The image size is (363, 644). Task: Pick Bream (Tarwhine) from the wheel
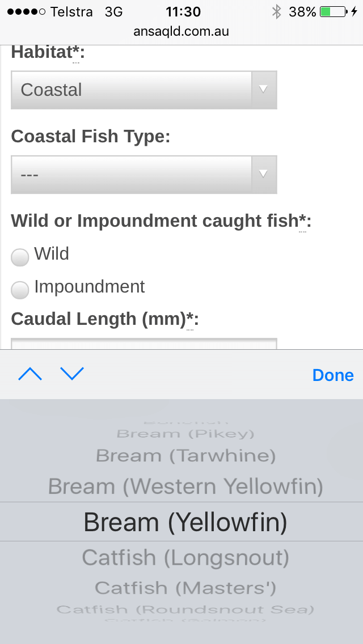point(185,455)
